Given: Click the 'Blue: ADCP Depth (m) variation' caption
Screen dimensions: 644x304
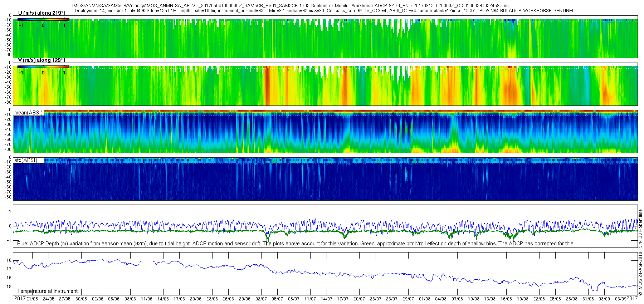Looking at the screenshot, I should tap(296, 244).
